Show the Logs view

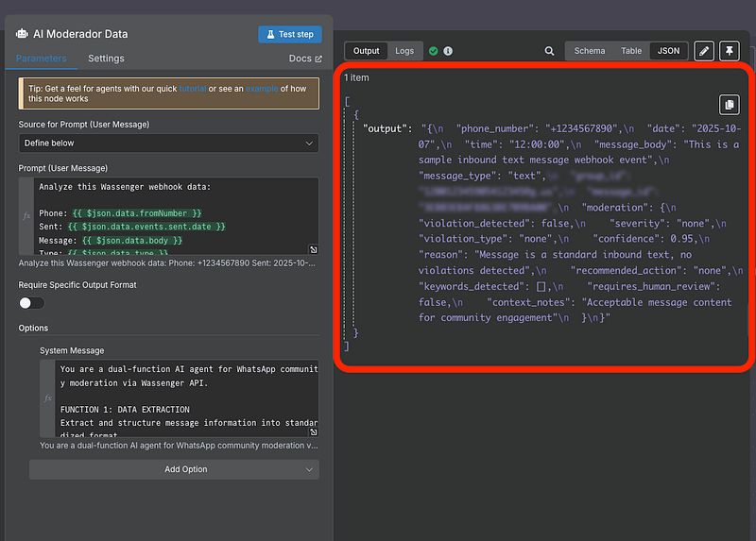point(404,51)
